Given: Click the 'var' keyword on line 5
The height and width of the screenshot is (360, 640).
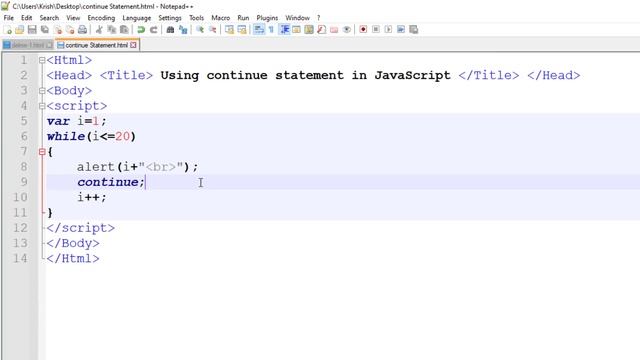Looking at the screenshot, I should coord(58,121).
